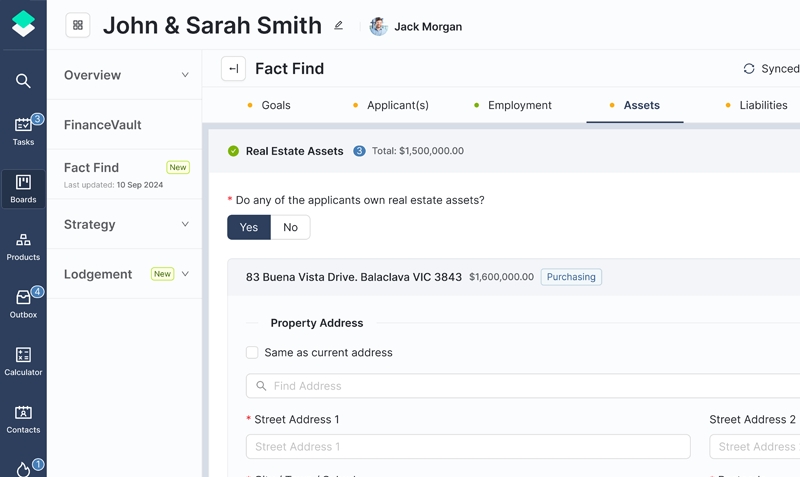This screenshot has height=477, width=800.
Task: Open the Calculator sidebar icon
Action: [x=23, y=361]
